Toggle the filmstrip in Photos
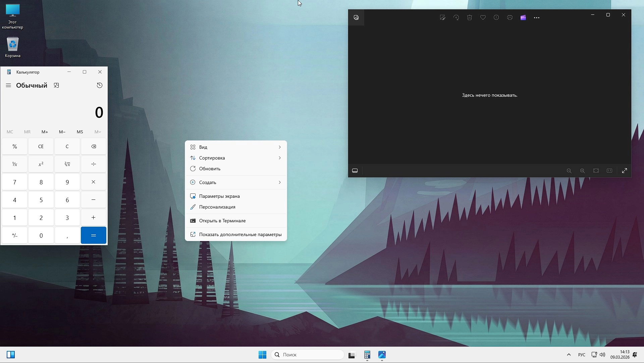Screen dimensions: 644x363 tap(355, 171)
